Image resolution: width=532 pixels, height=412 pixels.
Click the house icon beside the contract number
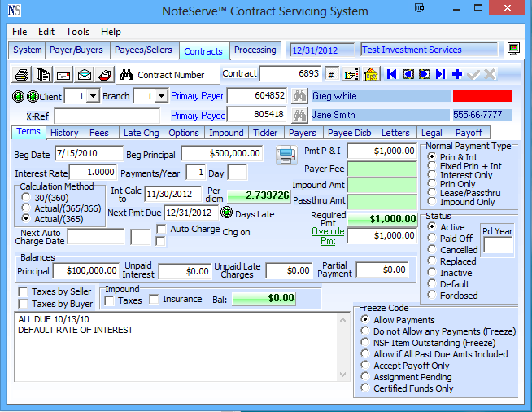pos(371,74)
